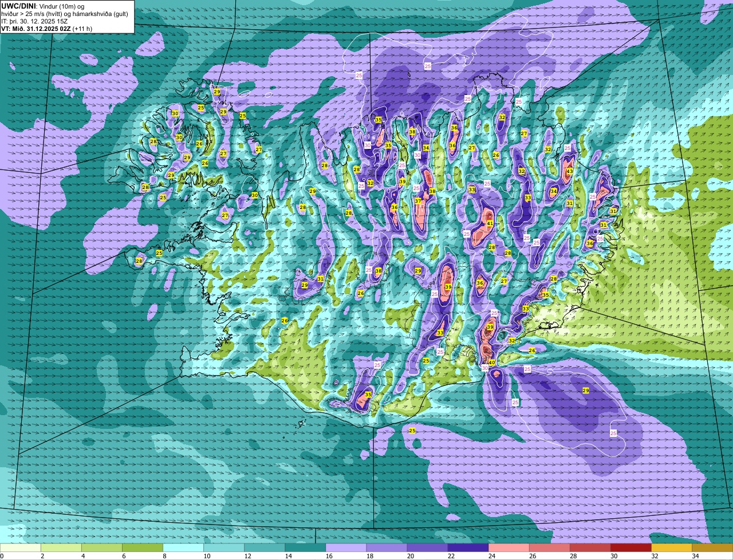The height and width of the screenshot is (560, 733).
Task: Click the "UWC/DINI" title text
Action: (18, 5)
